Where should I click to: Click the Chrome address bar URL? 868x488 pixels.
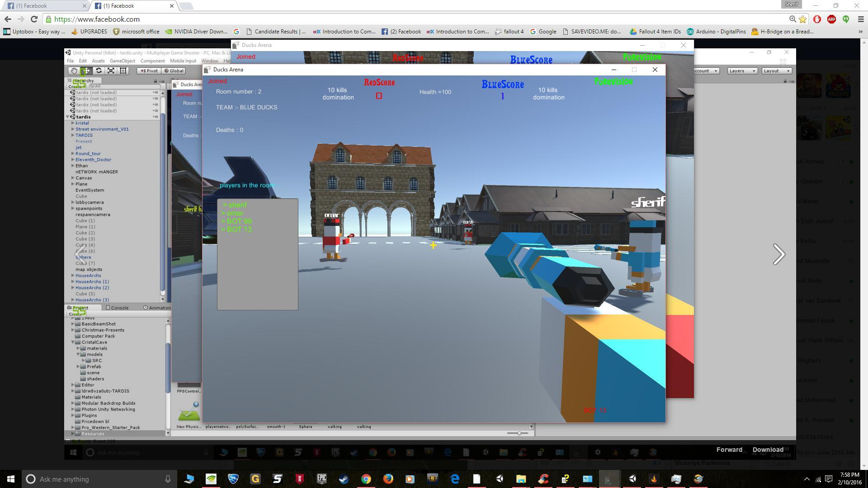(x=97, y=19)
